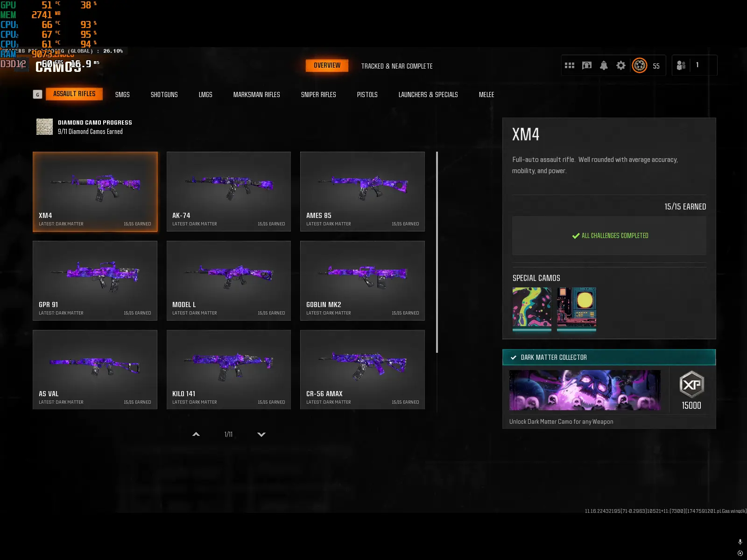
Task: Click the previous page up arrow
Action: tap(196, 434)
